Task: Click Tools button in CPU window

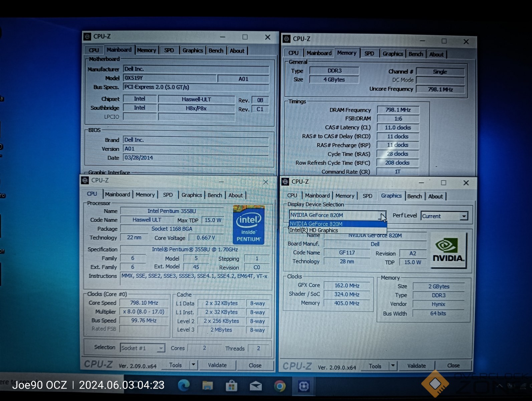Action: 176,365
